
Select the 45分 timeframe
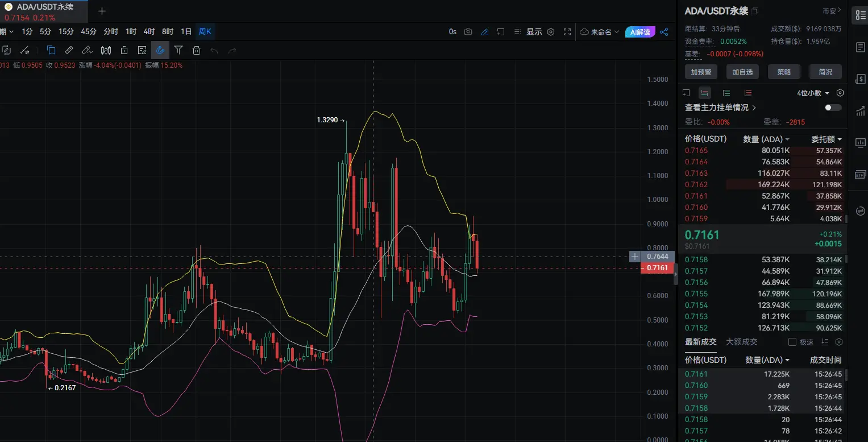coord(89,32)
